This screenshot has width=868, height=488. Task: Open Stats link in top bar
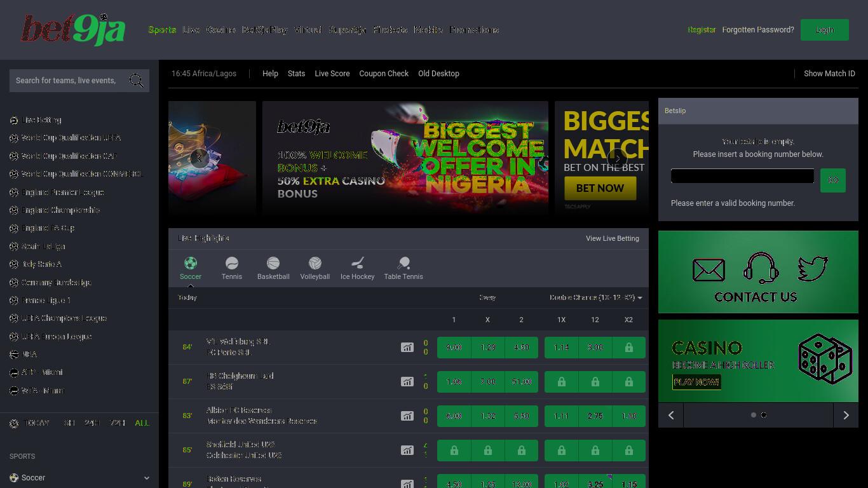pyautogui.click(x=296, y=74)
